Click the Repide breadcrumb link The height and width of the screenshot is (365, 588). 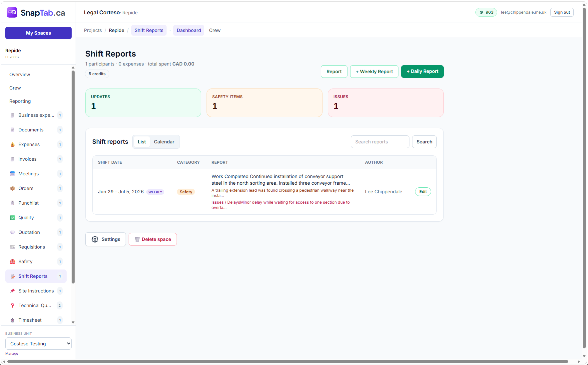point(117,30)
